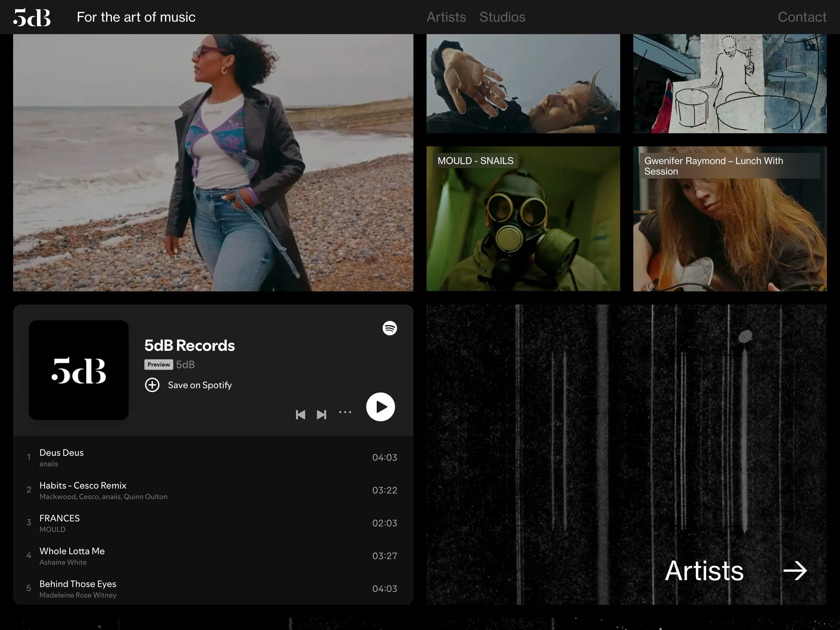The height and width of the screenshot is (630, 840).
Task: Open the Studios navigation menu item
Action: pyautogui.click(x=502, y=17)
